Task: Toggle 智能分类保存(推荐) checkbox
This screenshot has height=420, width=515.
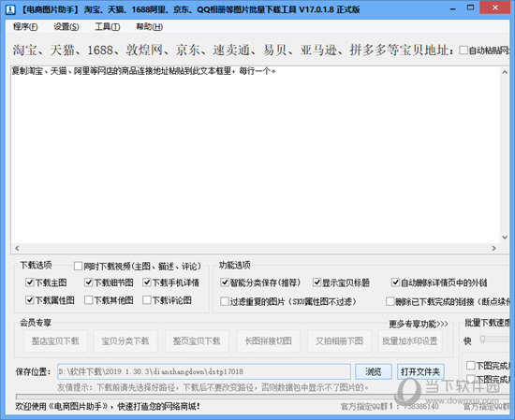Action: click(225, 282)
